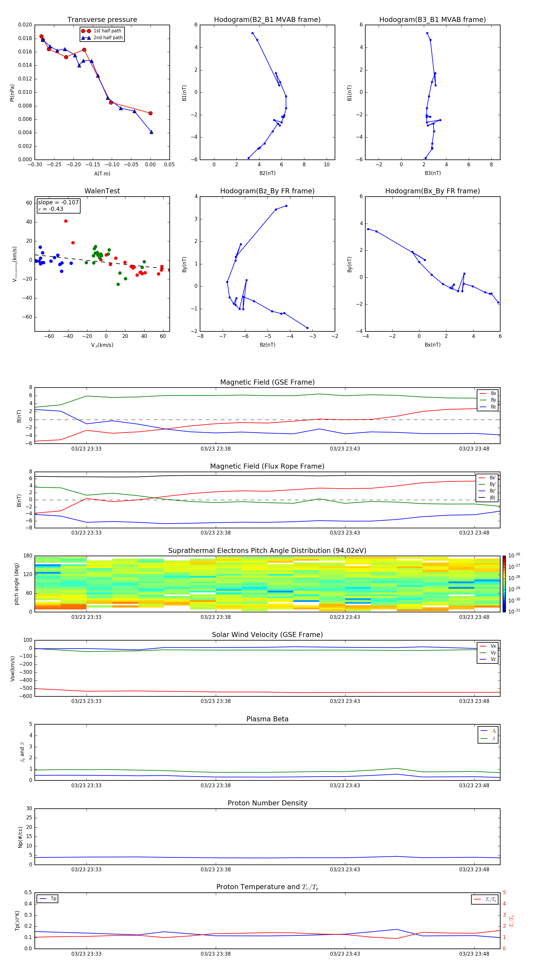
Task: Click 'pitch angle (deg)' y-axis label
Action: [16, 584]
